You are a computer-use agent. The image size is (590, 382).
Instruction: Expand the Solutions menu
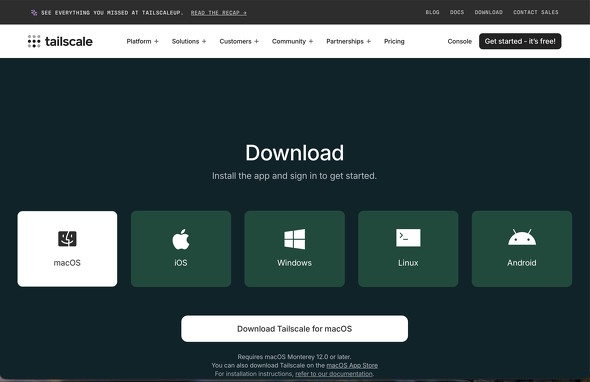click(189, 41)
